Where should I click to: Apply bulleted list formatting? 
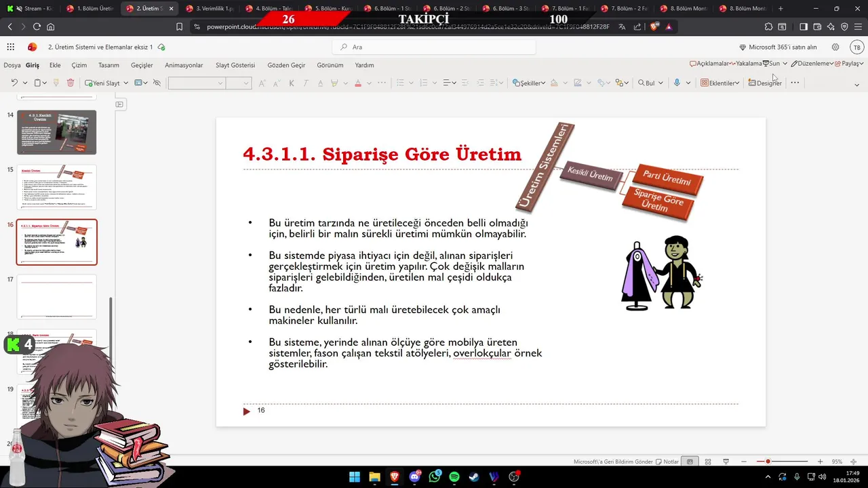click(400, 83)
